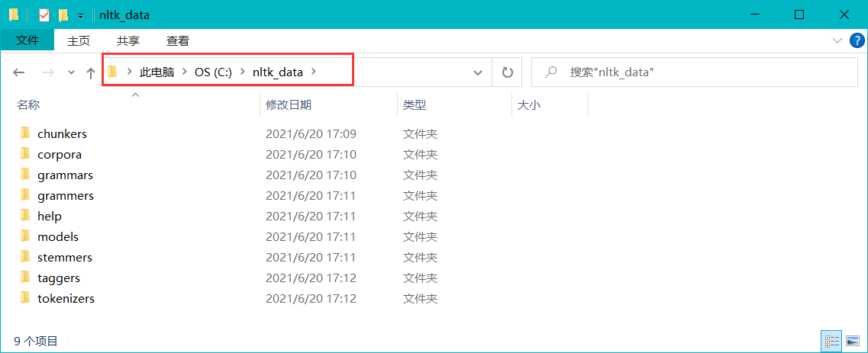The width and height of the screenshot is (868, 353).
Task: Click the 文件夹 type cell for tokenizers
Action: tap(420, 298)
